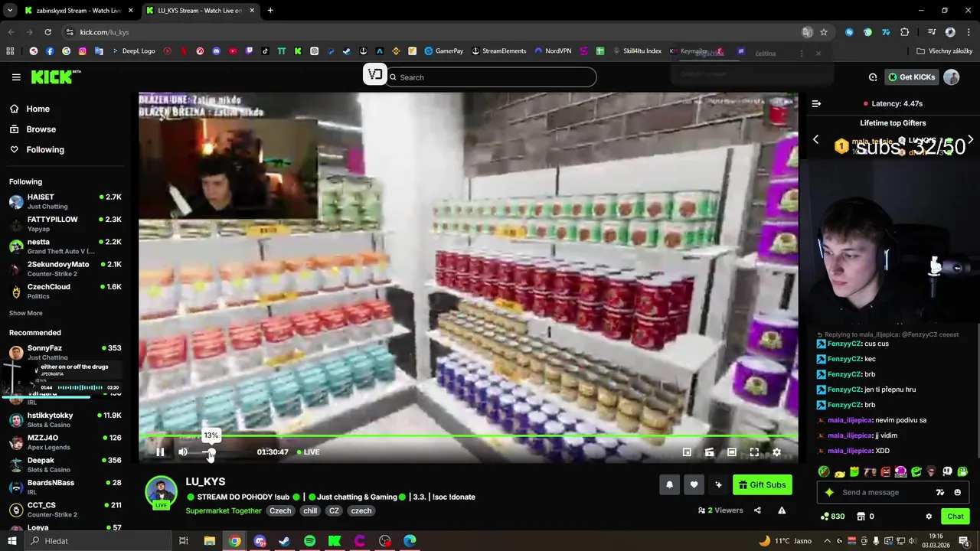The width and height of the screenshot is (980, 551).
Task: Open the FATTYPILLOW channel
Action: coord(65,223)
